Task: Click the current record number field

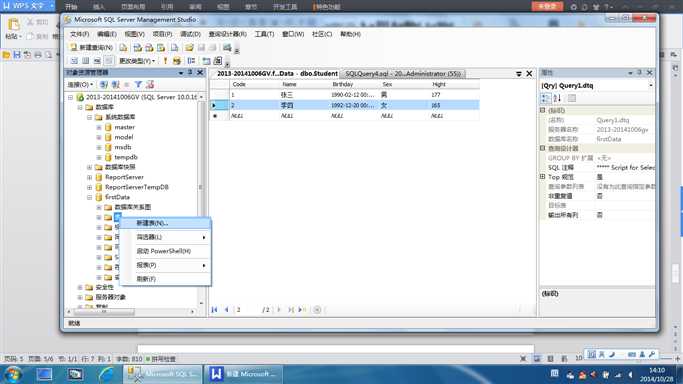Action: (x=246, y=310)
